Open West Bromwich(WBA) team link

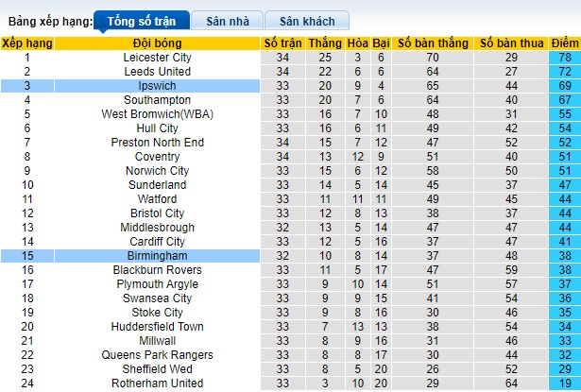[157, 114]
